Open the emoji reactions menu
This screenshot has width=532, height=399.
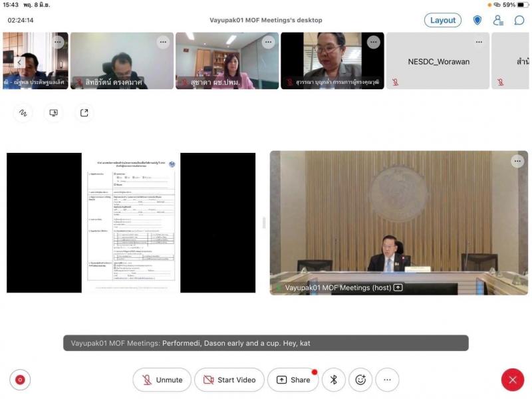click(360, 380)
